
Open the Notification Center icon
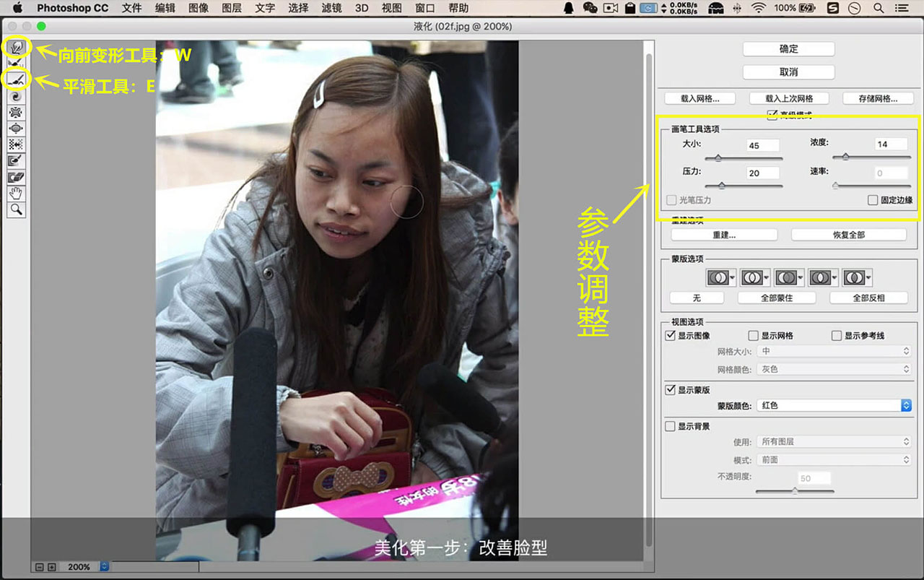click(903, 8)
